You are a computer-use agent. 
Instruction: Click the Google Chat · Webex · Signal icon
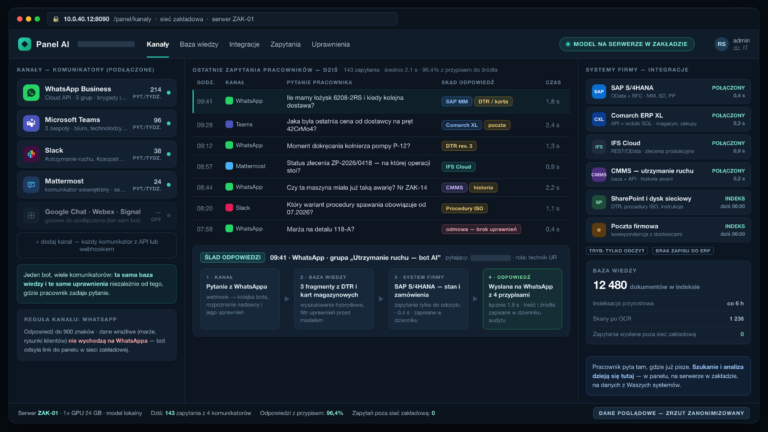tap(31, 215)
